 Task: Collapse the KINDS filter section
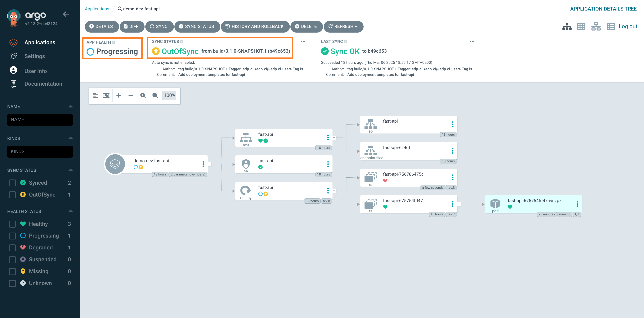[x=70, y=138]
